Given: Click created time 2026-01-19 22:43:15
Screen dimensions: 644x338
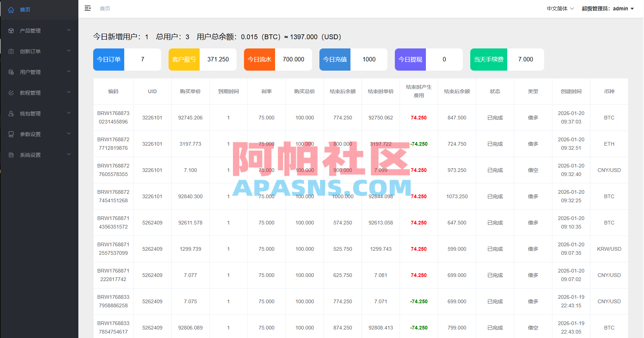Looking at the screenshot, I should 571,301.
